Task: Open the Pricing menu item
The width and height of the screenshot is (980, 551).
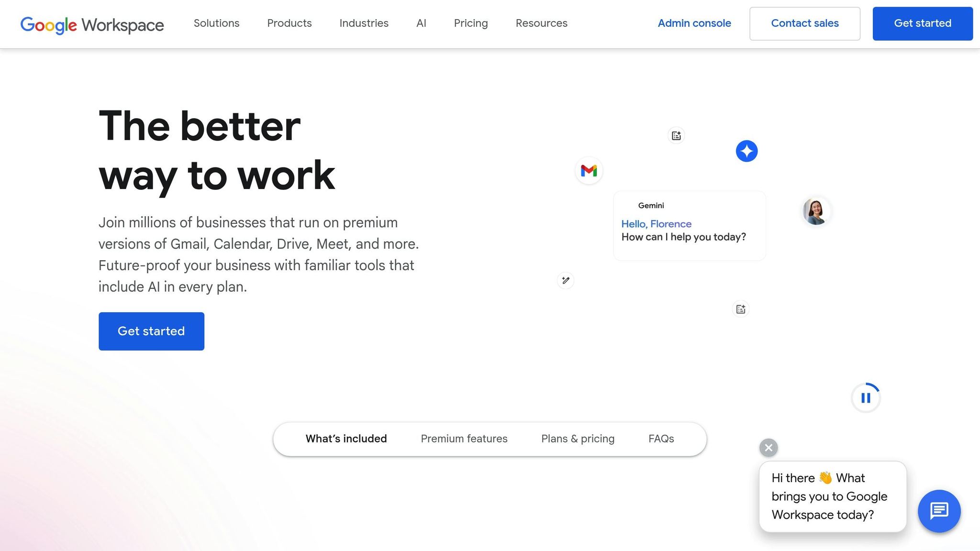Action: (x=470, y=23)
